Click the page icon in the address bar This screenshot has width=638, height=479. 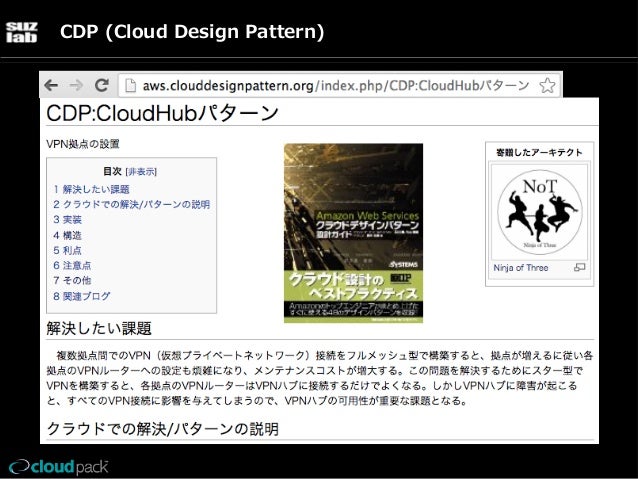pos(130,85)
